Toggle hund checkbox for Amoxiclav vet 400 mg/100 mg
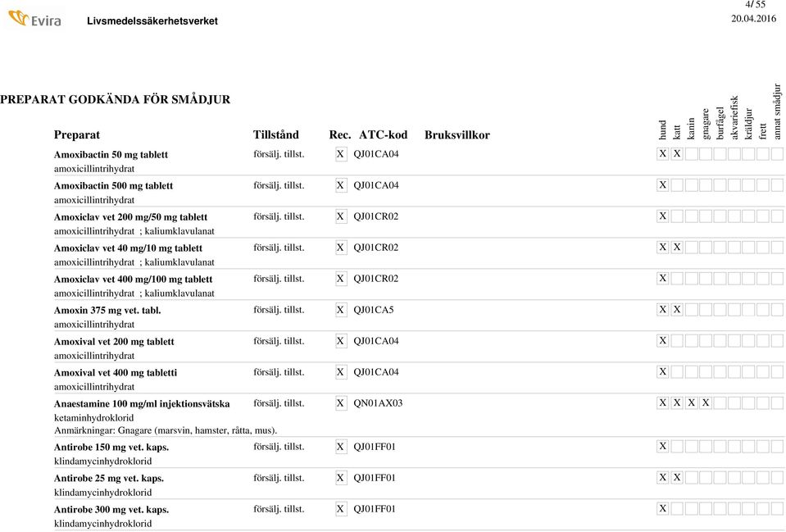Screen dimensions: 786x532 pyautogui.click(x=663, y=278)
